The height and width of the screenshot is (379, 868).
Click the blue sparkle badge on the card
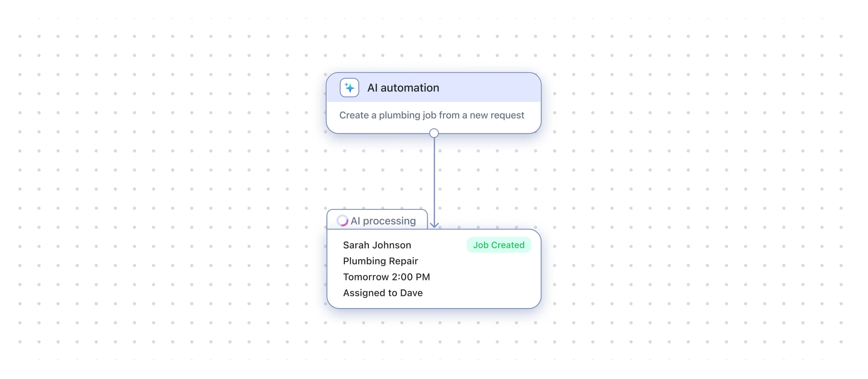(349, 87)
